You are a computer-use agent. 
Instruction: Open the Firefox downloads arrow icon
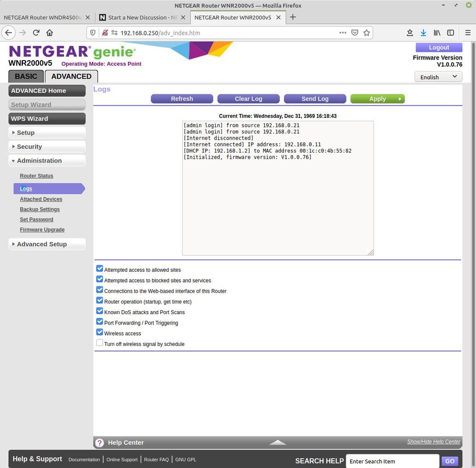[x=423, y=33]
